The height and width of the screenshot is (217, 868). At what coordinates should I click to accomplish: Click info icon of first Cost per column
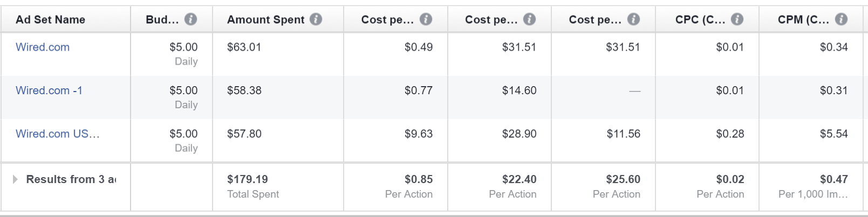coord(426,19)
